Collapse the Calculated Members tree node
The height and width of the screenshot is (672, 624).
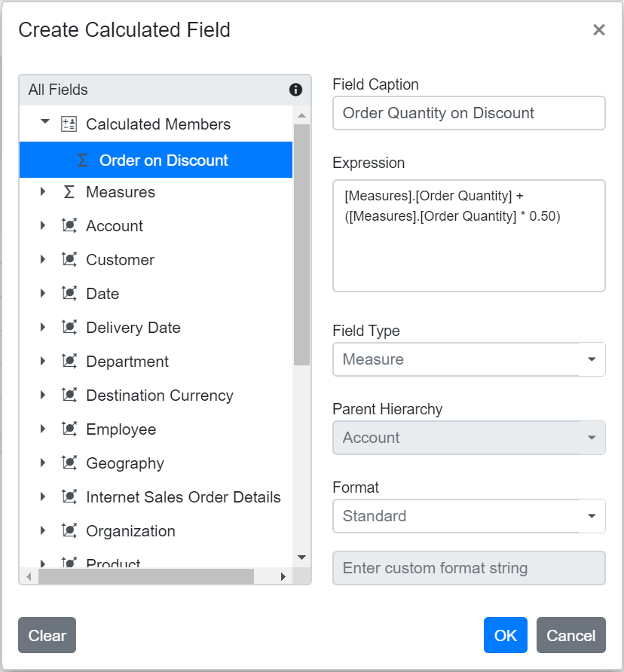[44, 123]
